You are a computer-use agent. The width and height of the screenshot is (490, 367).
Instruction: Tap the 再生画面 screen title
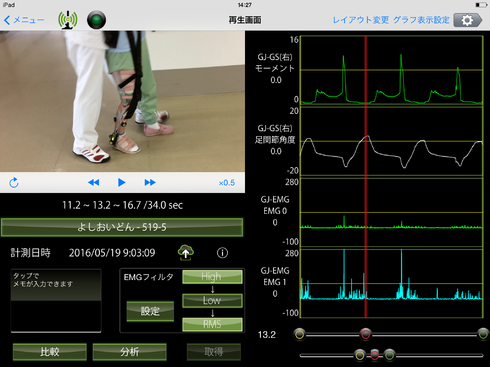(245, 20)
